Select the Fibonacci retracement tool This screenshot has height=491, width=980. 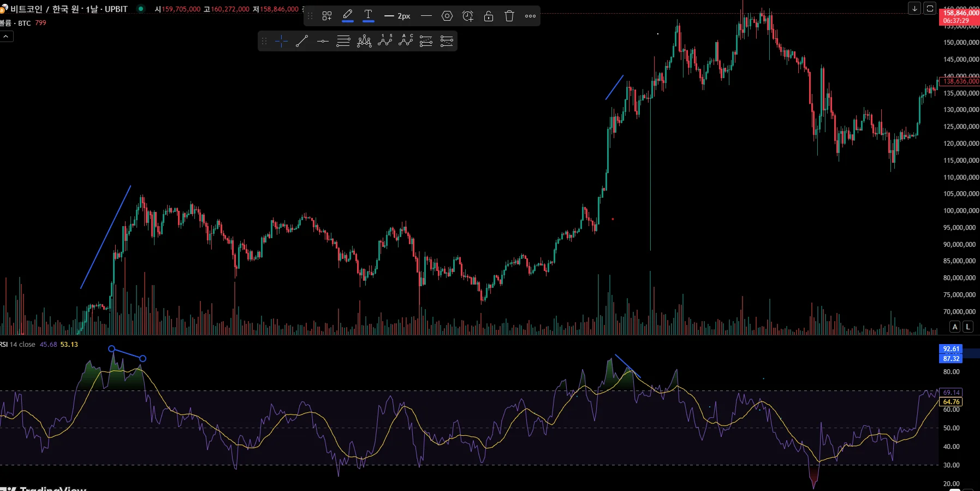pyautogui.click(x=343, y=41)
